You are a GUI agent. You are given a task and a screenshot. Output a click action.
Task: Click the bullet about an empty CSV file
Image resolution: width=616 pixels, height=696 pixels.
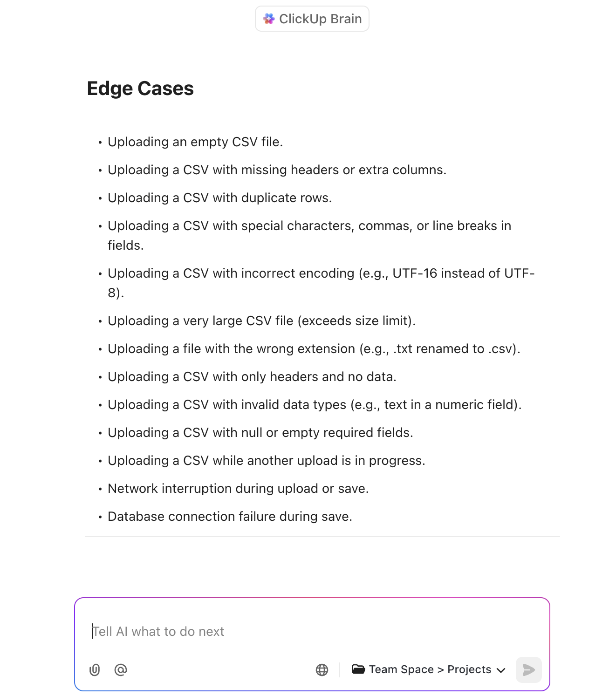point(195,142)
